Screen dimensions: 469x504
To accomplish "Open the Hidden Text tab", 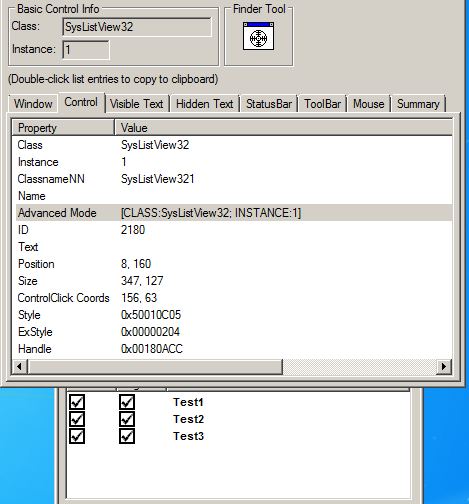I will (x=204, y=104).
